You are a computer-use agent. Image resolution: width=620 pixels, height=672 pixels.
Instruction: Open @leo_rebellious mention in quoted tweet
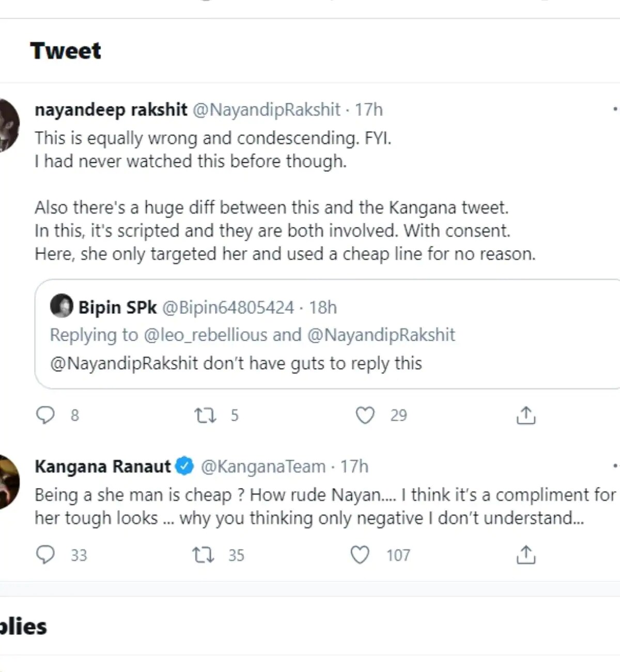pyautogui.click(x=205, y=335)
